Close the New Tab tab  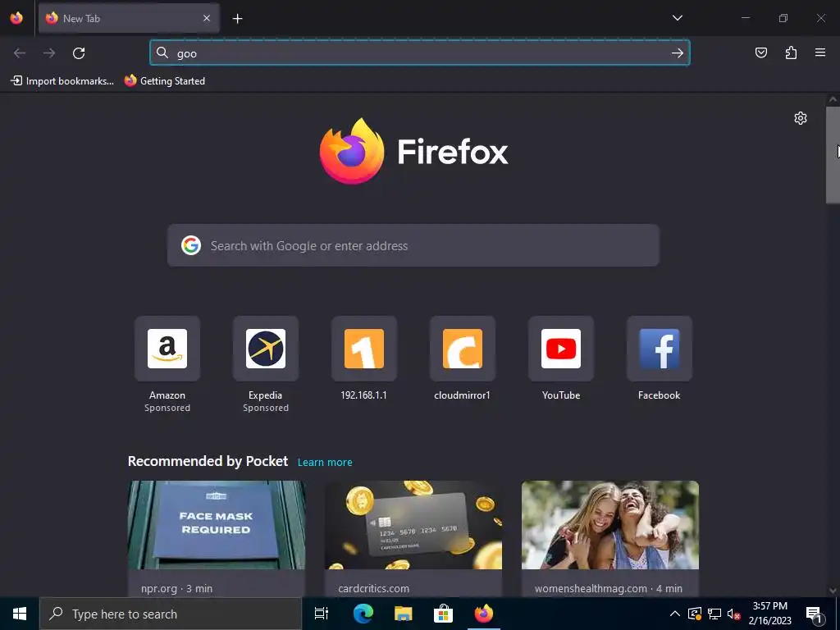(207, 18)
